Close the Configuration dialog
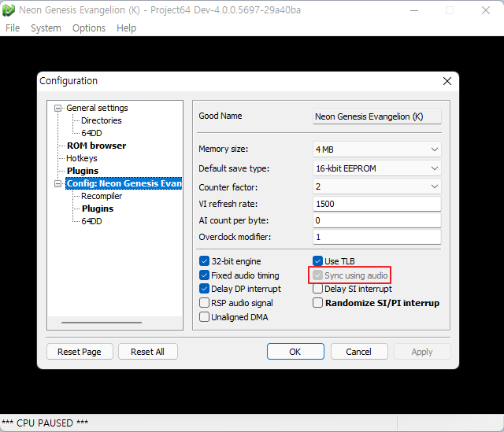 click(447, 81)
